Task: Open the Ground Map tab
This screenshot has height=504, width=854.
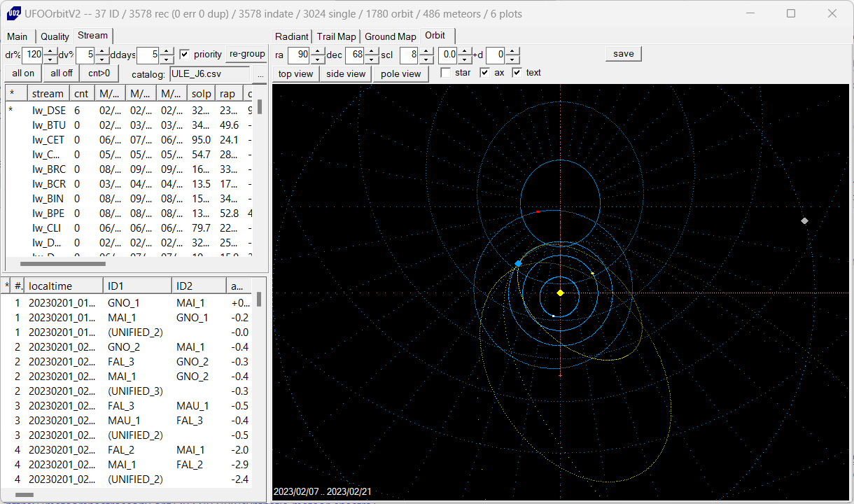Action: pos(390,36)
